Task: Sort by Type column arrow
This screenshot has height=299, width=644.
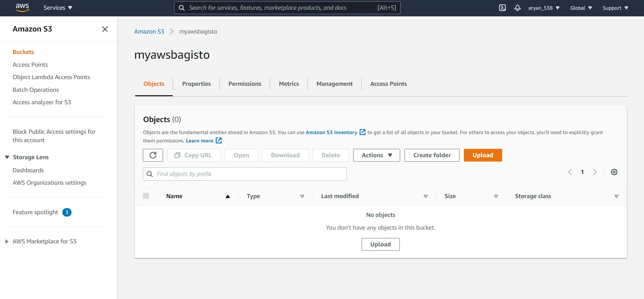Action: pos(302,196)
